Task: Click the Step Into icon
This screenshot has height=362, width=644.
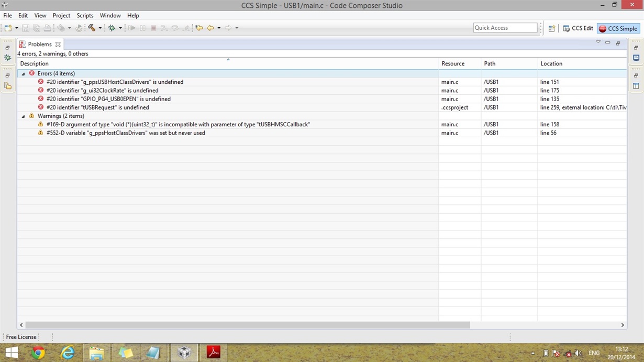Action: click(x=164, y=28)
